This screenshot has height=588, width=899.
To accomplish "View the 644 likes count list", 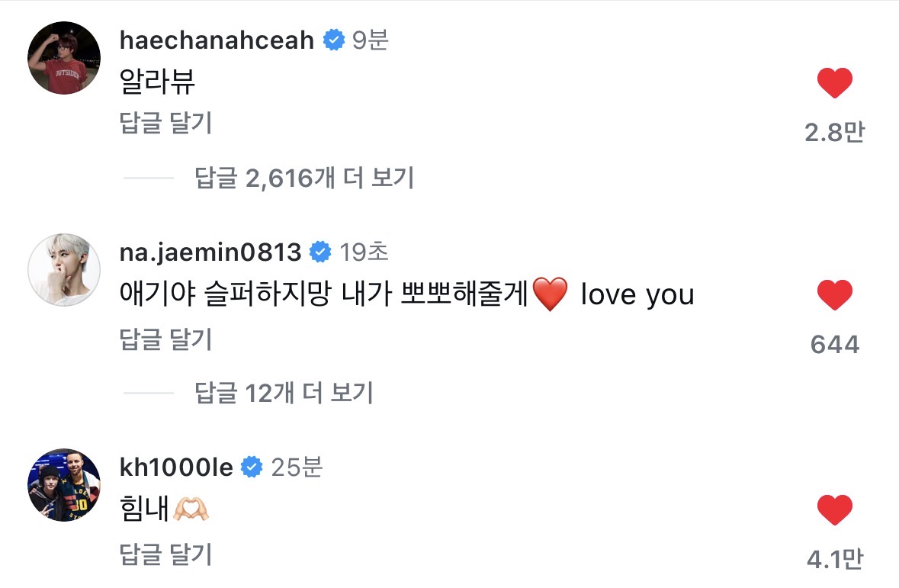I will (x=834, y=345).
